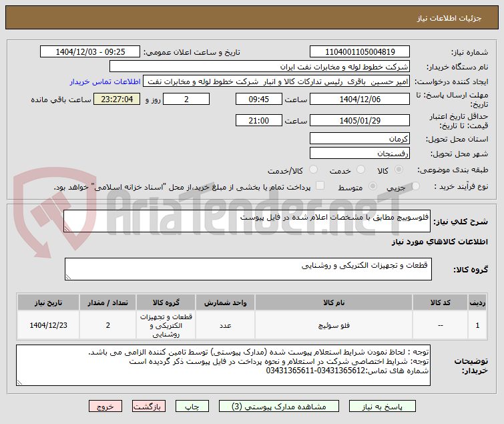The height and width of the screenshot is (424, 504).
Task: Select the کالا radio button
Action: (399, 170)
